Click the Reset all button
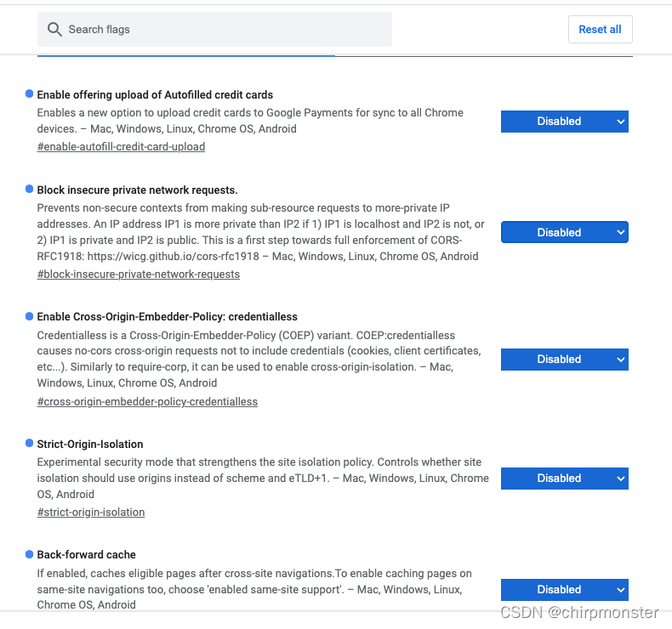672x629 pixels. [600, 29]
